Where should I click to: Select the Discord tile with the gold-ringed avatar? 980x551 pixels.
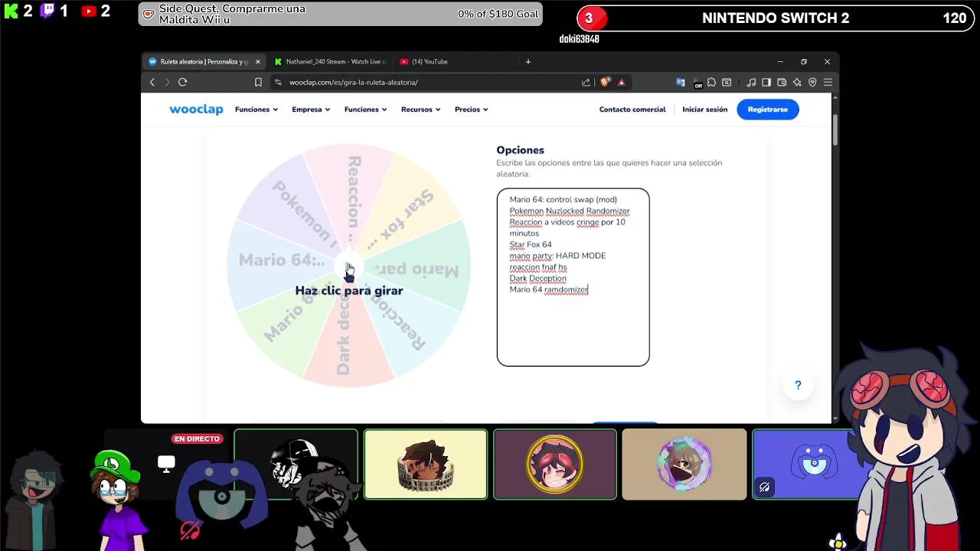555,465
